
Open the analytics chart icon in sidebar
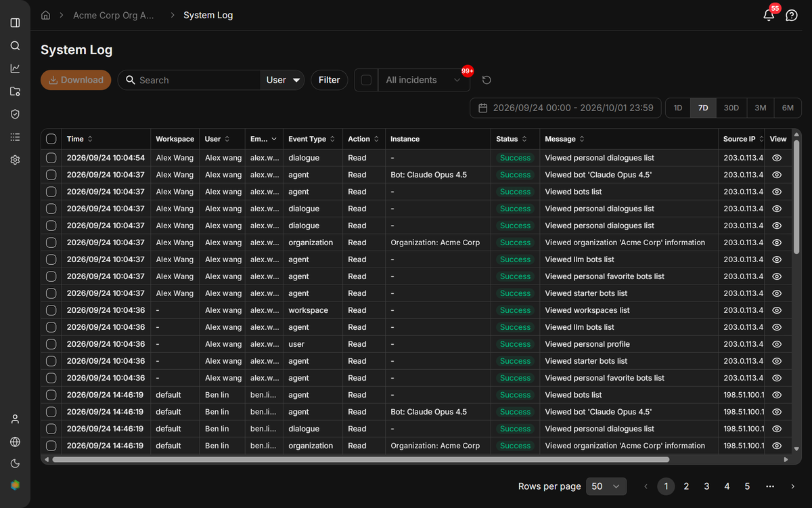pos(15,68)
